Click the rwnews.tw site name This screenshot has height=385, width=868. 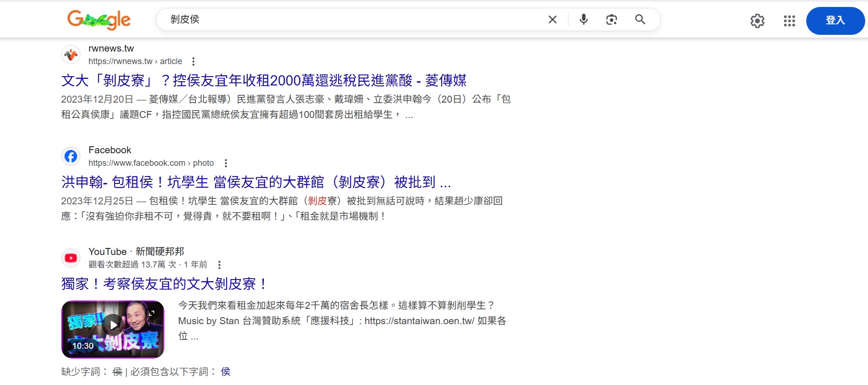pyautogui.click(x=111, y=48)
